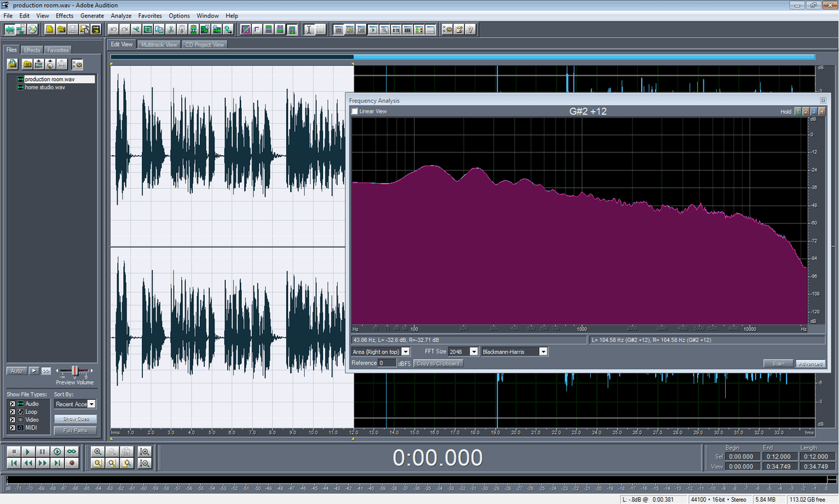Click the Reference dBFS input field
839x504 pixels.
(387, 363)
